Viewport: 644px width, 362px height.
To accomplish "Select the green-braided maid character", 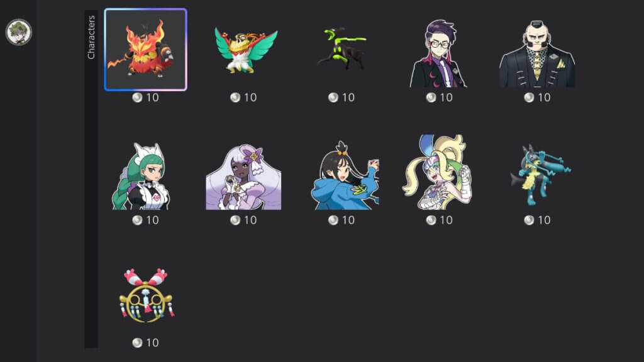I will pos(142,176).
